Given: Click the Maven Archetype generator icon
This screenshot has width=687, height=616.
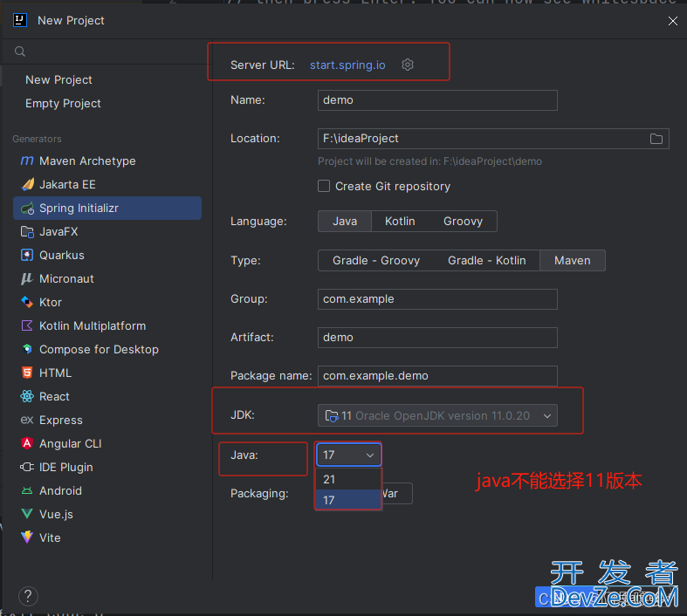Looking at the screenshot, I should coord(27,161).
